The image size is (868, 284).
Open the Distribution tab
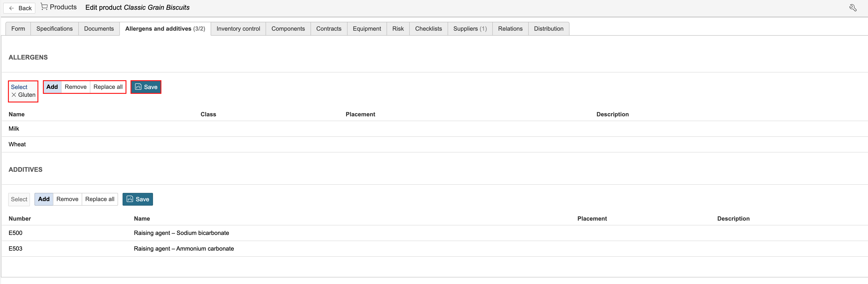548,29
